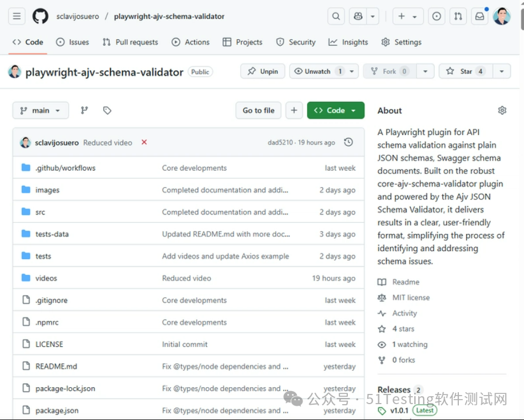Open the README.md file
The height and width of the screenshot is (420, 524).
(56, 367)
